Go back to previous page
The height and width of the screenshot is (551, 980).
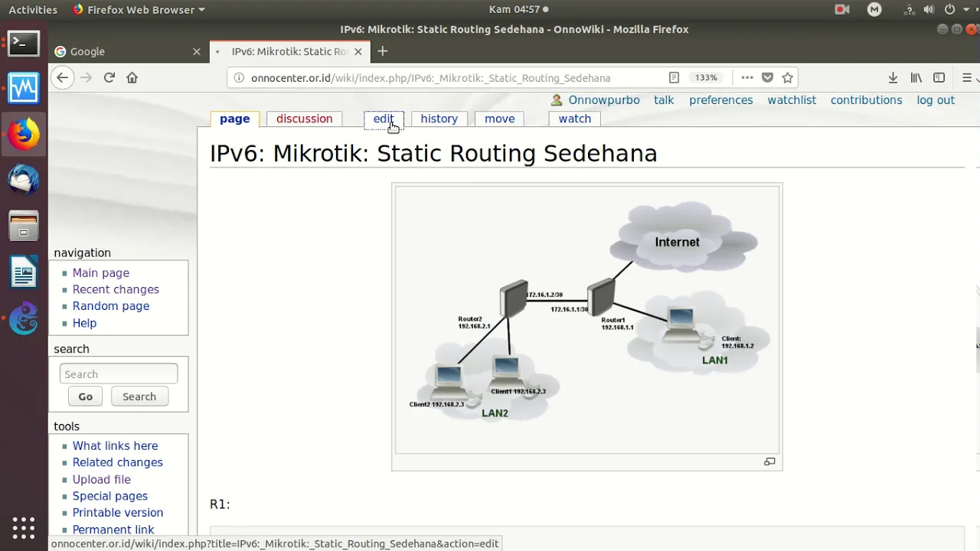click(x=63, y=77)
